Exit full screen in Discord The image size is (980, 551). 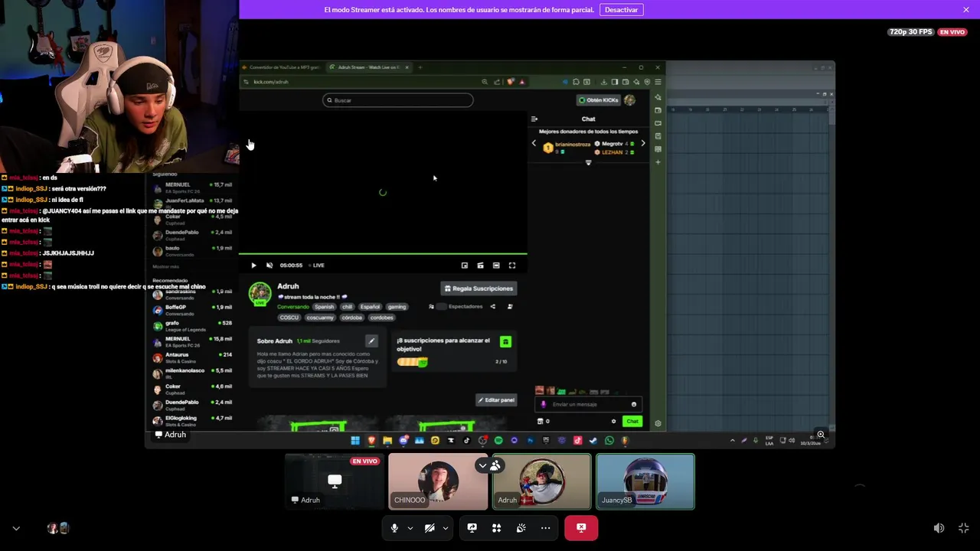(x=963, y=528)
